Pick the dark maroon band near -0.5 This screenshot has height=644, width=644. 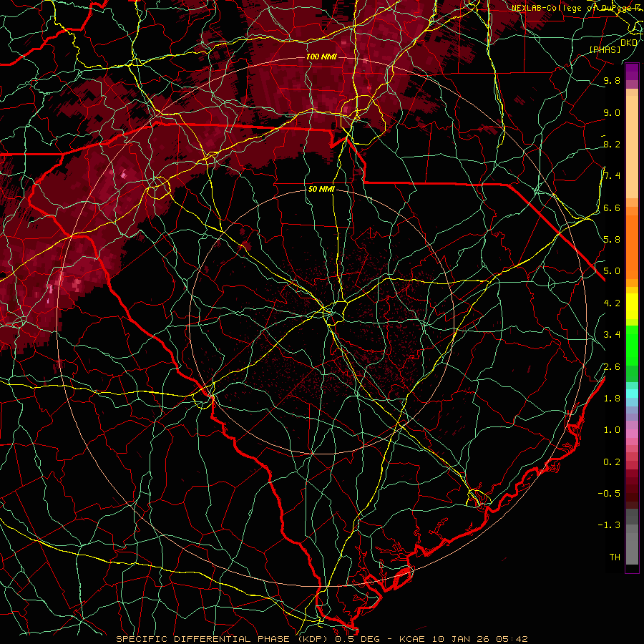632,493
